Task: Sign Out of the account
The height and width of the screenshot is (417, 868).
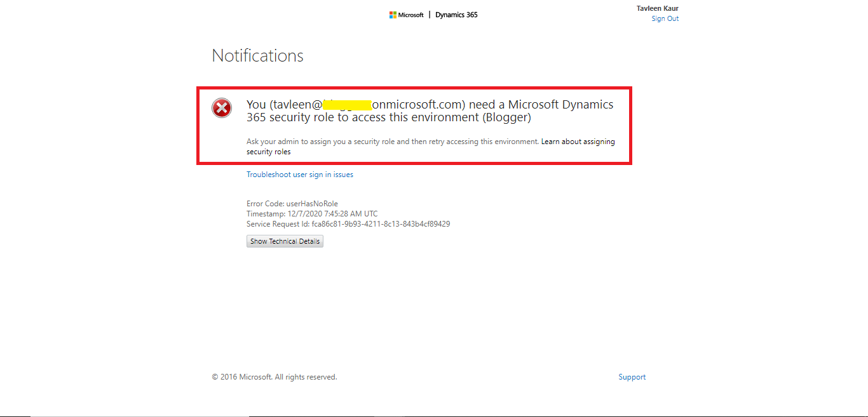Action: [x=665, y=18]
